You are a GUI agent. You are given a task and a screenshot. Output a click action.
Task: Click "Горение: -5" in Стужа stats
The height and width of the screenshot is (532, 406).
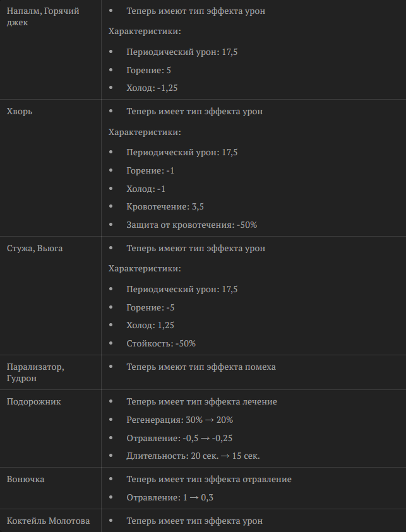150,307
